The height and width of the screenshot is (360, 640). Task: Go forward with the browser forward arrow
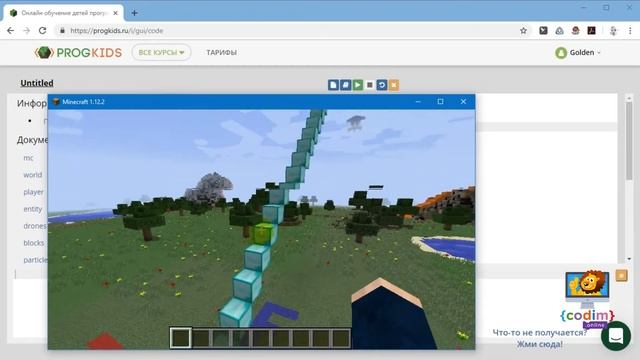[27, 31]
